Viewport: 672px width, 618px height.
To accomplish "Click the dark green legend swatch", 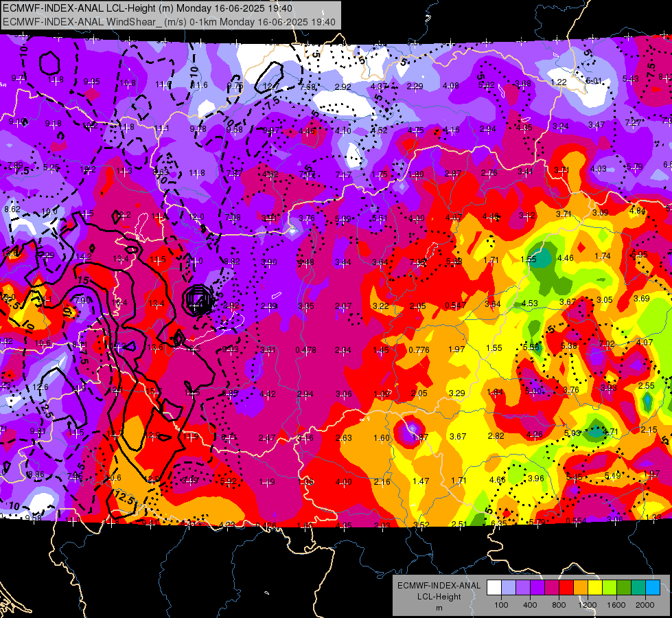I will [624, 588].
